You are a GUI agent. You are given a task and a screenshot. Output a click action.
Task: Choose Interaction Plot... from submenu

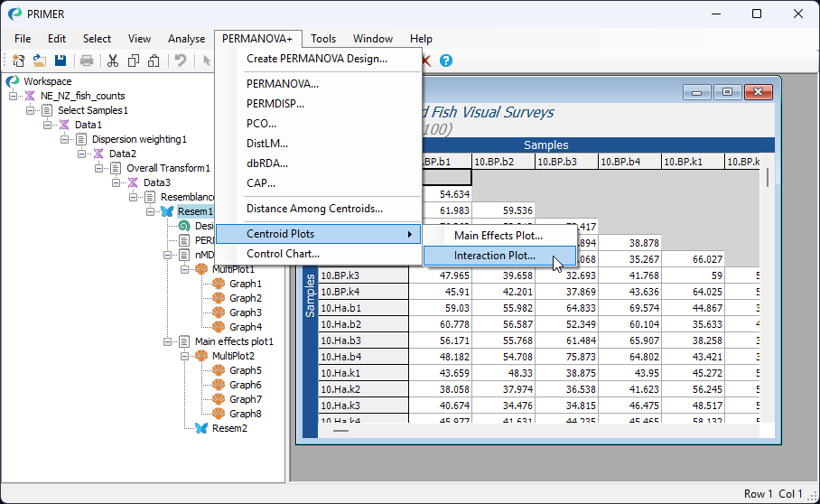(494, 256)
